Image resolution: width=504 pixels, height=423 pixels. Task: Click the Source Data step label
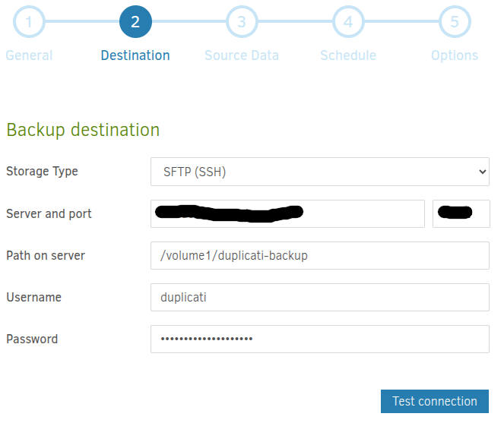pyautogui.click(x=242, y=55)
